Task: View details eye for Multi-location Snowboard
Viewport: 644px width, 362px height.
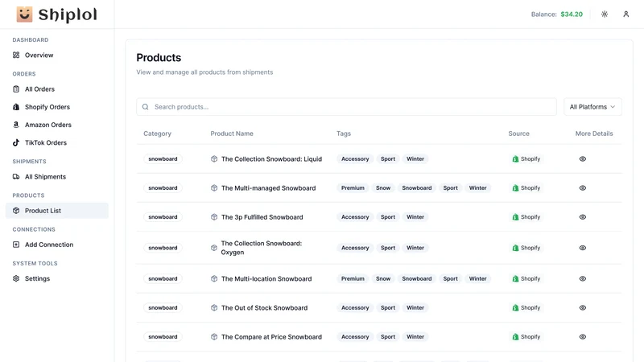Action: pyautogui.click(x=582, y=278)
